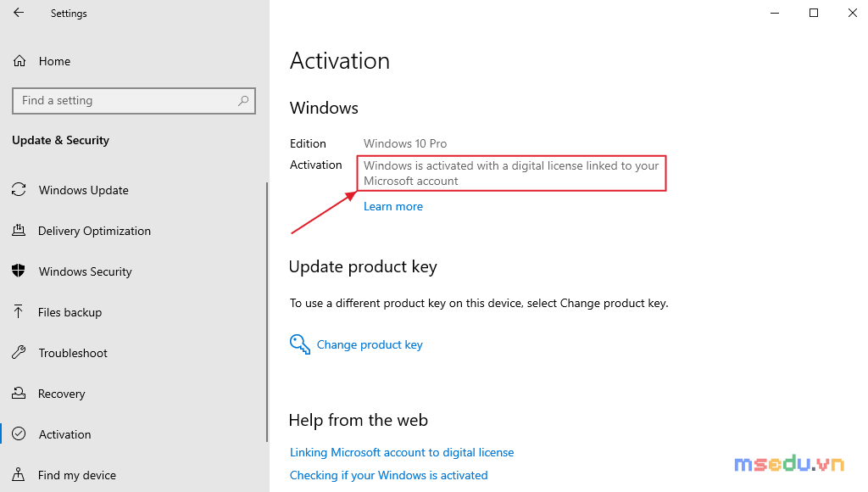Click the Activation checkmark circle icon

pyautogui.click(x=19, y=433)
